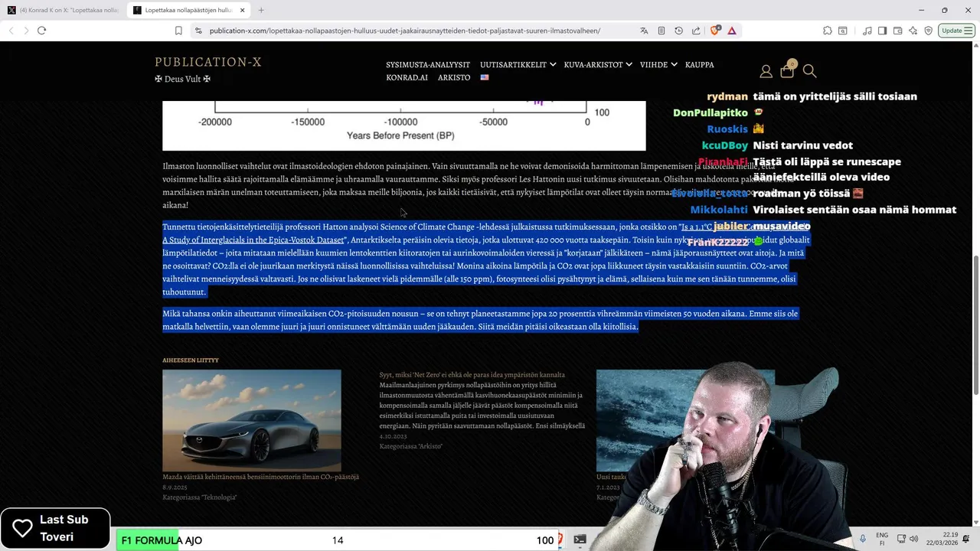
Task: Click the temperature chart image
Action: (404, 126)
